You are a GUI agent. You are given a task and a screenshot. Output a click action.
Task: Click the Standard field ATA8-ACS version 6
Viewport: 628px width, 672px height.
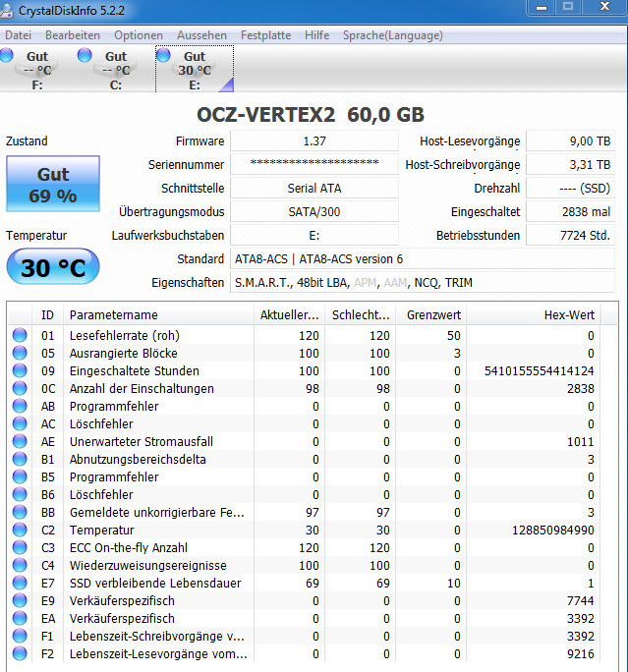(423, 258)
